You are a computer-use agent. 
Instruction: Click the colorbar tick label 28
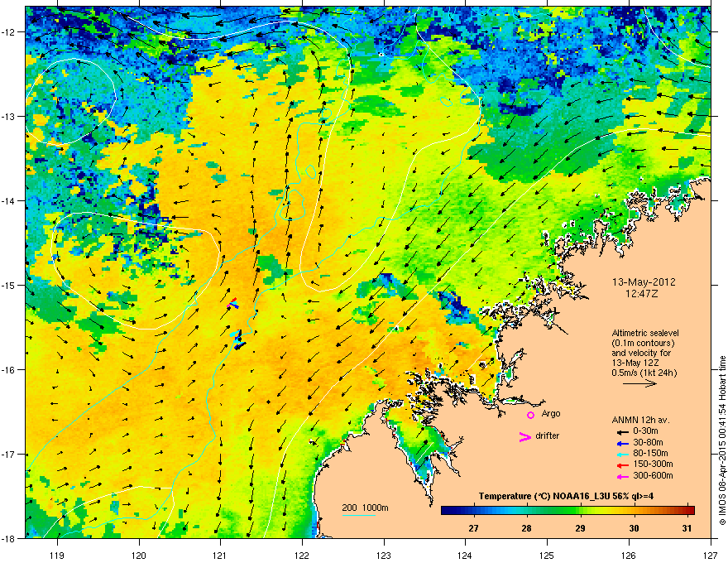point(526,528)
